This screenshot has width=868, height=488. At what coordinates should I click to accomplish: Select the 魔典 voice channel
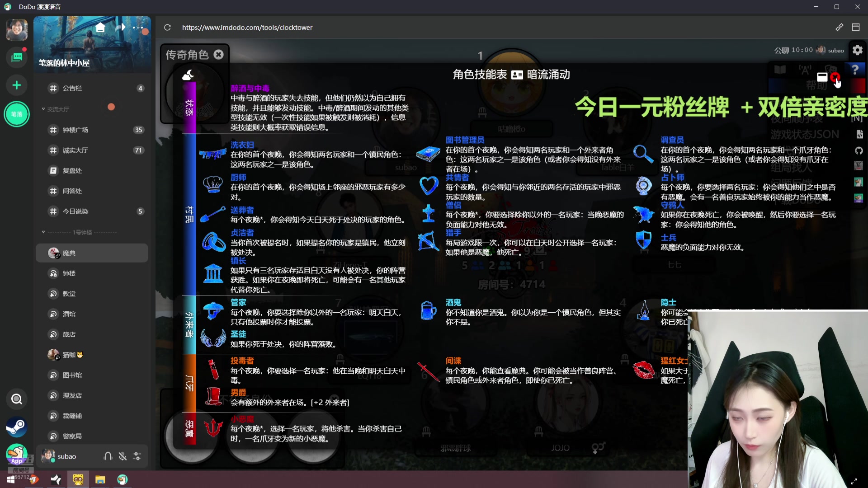92,253
